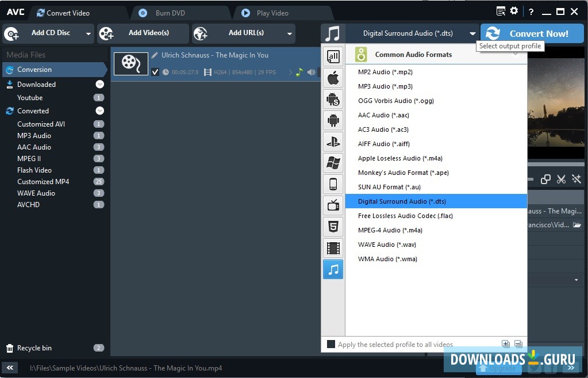Open video formats film strip category

point(333,248)
